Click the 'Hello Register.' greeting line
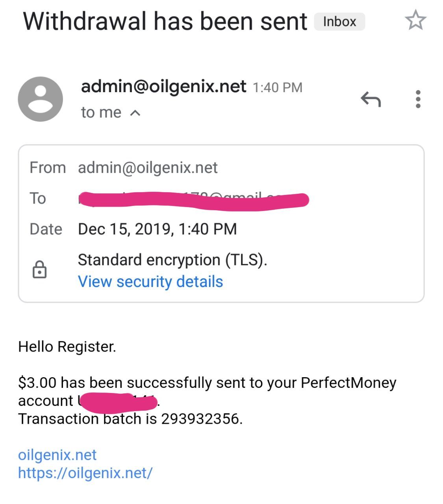The width and height of the screenshot is (443, 504). pos(67,347)
